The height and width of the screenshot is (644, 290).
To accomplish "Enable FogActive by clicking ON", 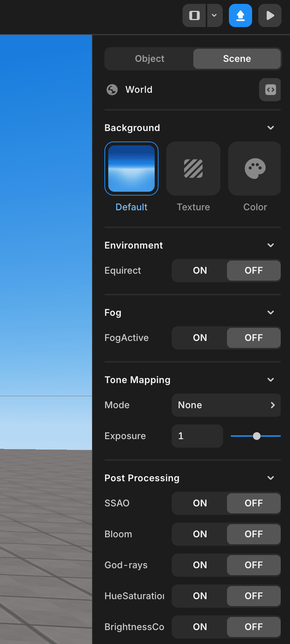I will click(200, 338).
